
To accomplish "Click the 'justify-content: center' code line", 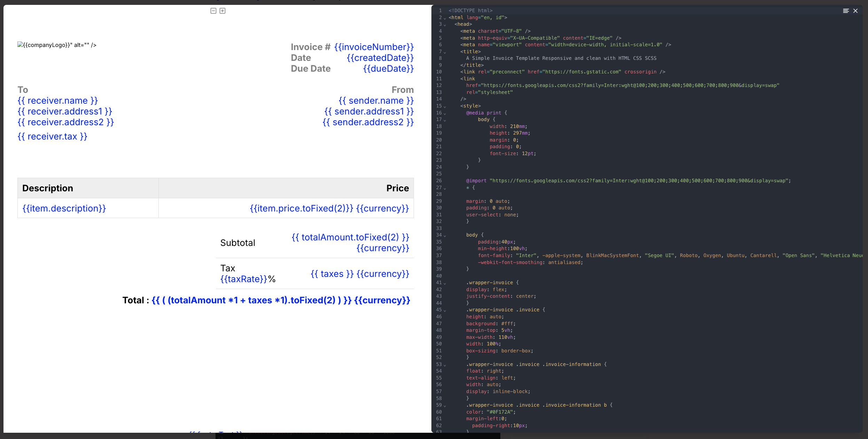I will pyautogui.click(x=501, y=296).
